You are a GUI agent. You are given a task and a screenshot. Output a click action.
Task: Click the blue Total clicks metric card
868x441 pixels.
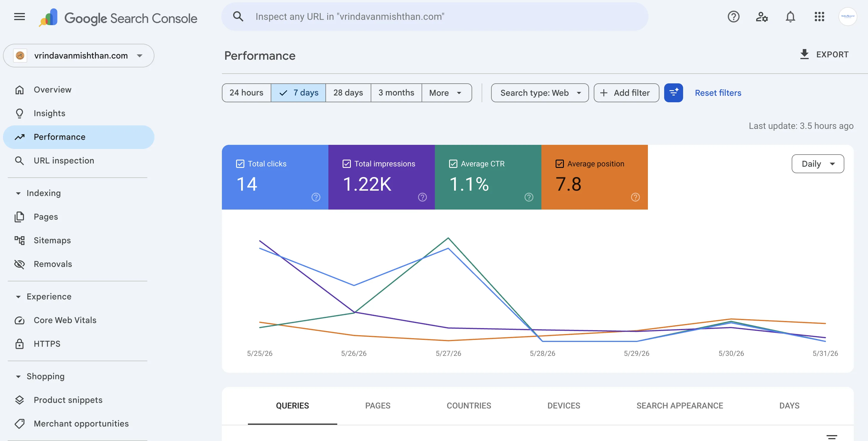click(275, 177)
